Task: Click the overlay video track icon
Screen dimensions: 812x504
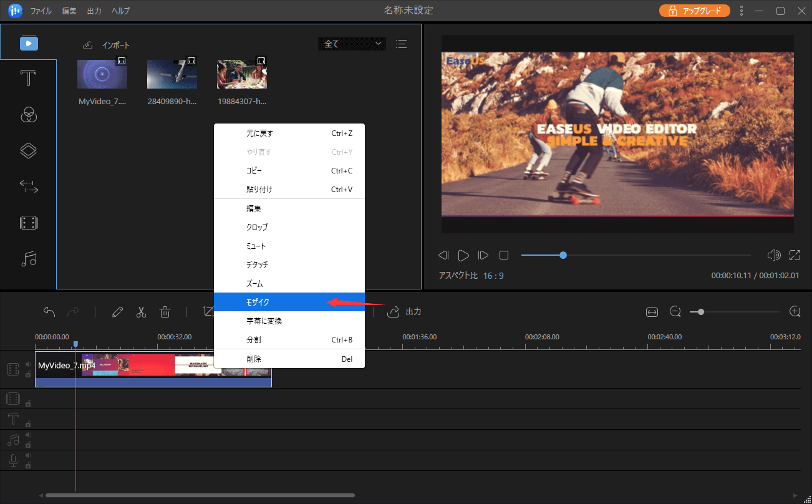Action: point(13,398)
